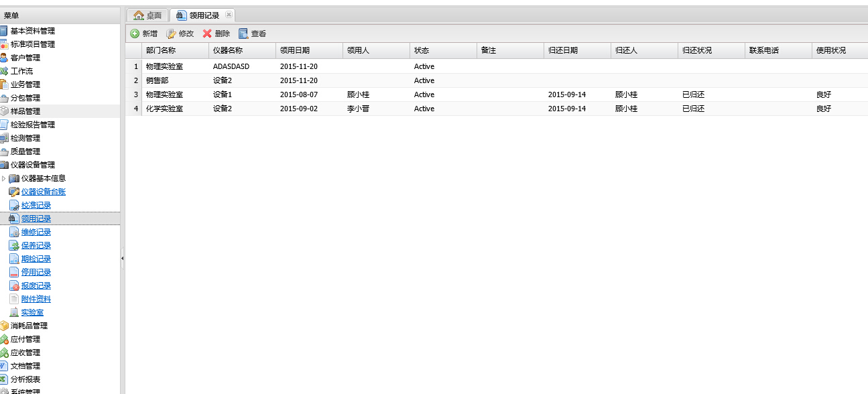The image size is (868, 394).
Task: Sort by 领用日期 column header
Action: (299, 50)
